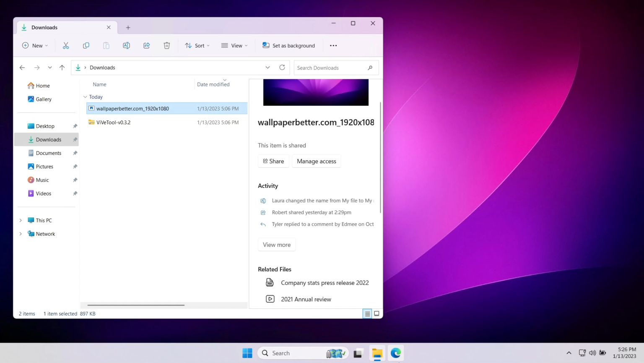Rename the selected file via toolbar icon

(126, 45)
